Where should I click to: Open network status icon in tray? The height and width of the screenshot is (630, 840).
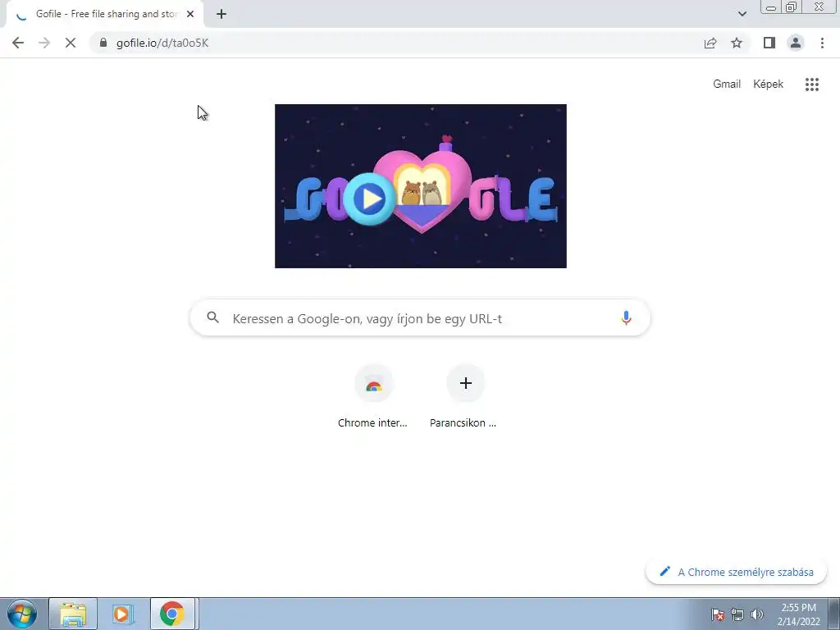(737, 615)
